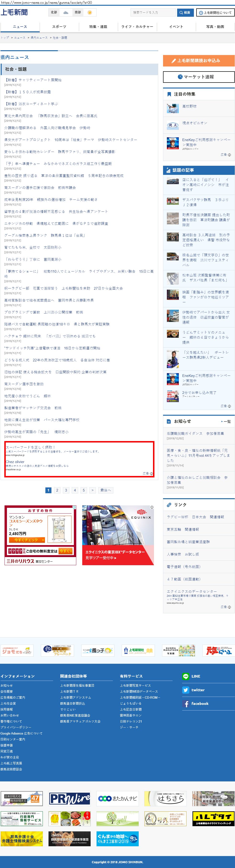
Task: Open 上毛新聞社について button
Action: click(x=215, y=12)
